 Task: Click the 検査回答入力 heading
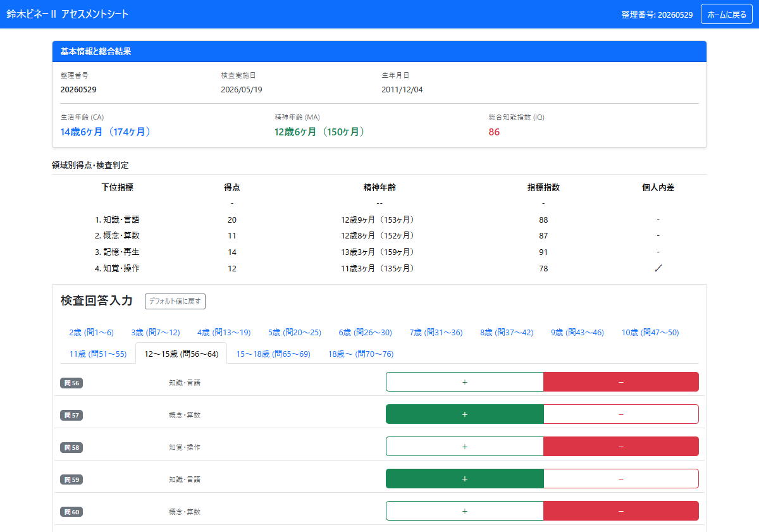97,300
